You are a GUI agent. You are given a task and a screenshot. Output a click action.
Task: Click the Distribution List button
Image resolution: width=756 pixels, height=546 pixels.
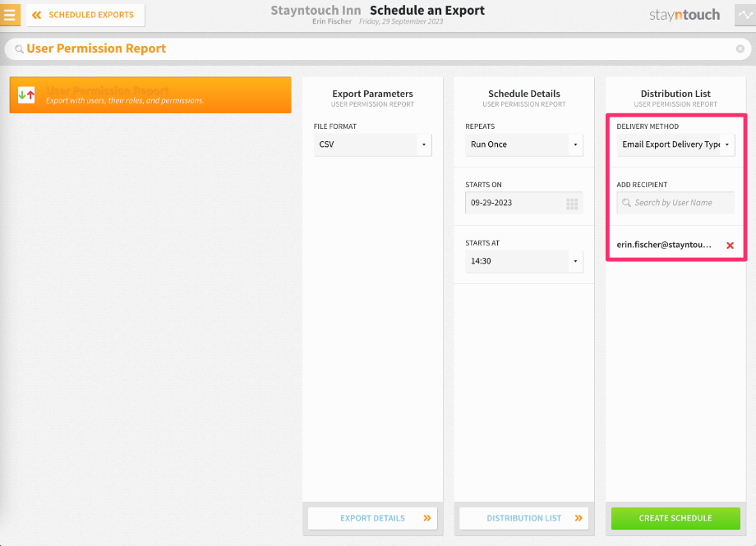(524, 518)
